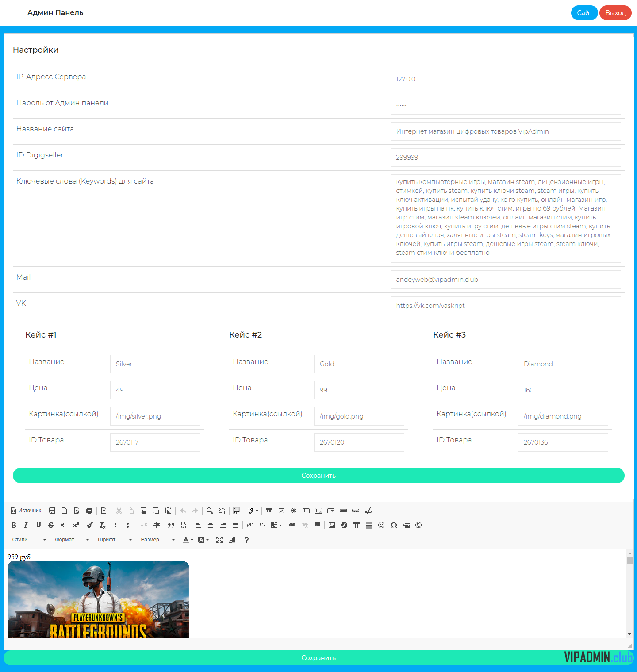Click the IP-Адресс Сервера input field
The image size is (637, 672).
(506, 79)
